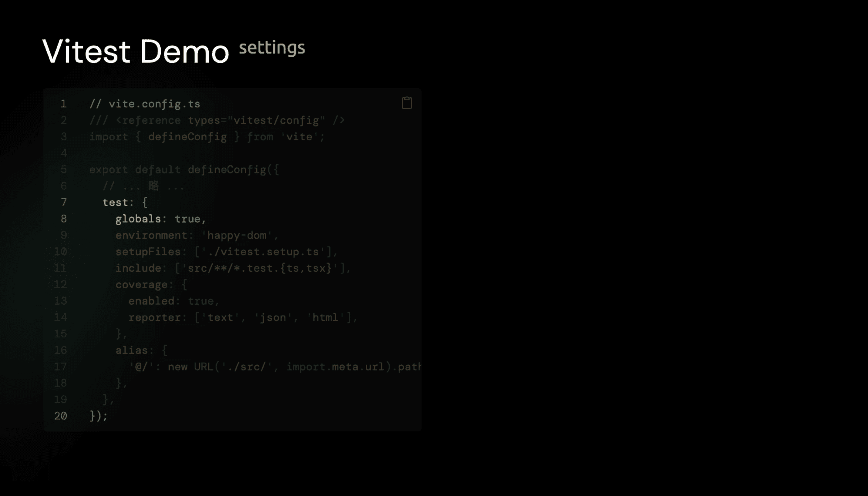Click the copy code clipboard icon
The image size is (868, 496).
coord(407,103)
